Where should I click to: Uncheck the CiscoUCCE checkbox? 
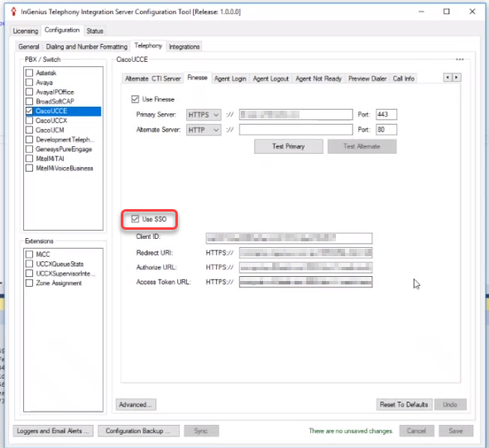pyautogui.click(x=29, y=111)
